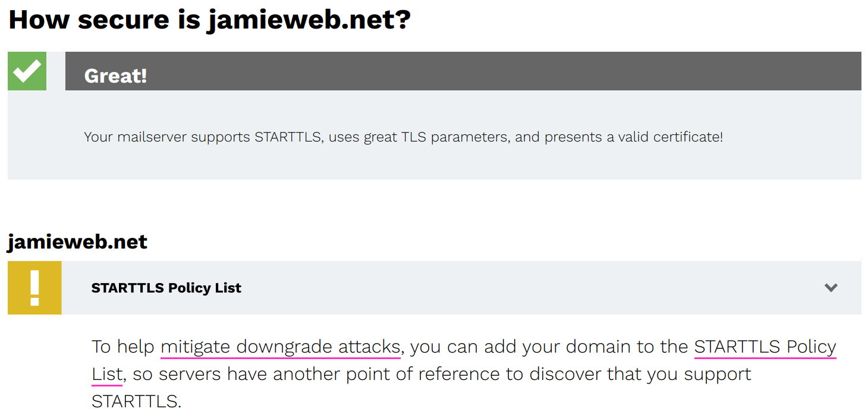Click the green checkmark success icon
Screen dimensions: 868x418
(27, 71)
